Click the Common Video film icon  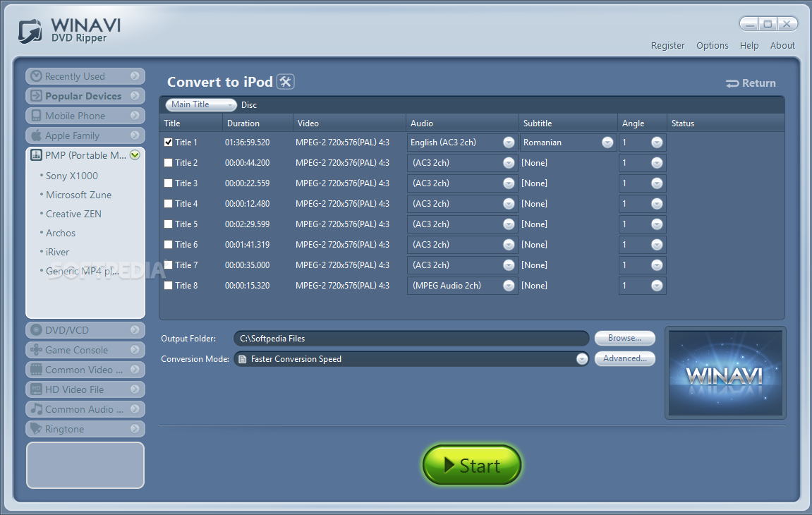[36, 370]
